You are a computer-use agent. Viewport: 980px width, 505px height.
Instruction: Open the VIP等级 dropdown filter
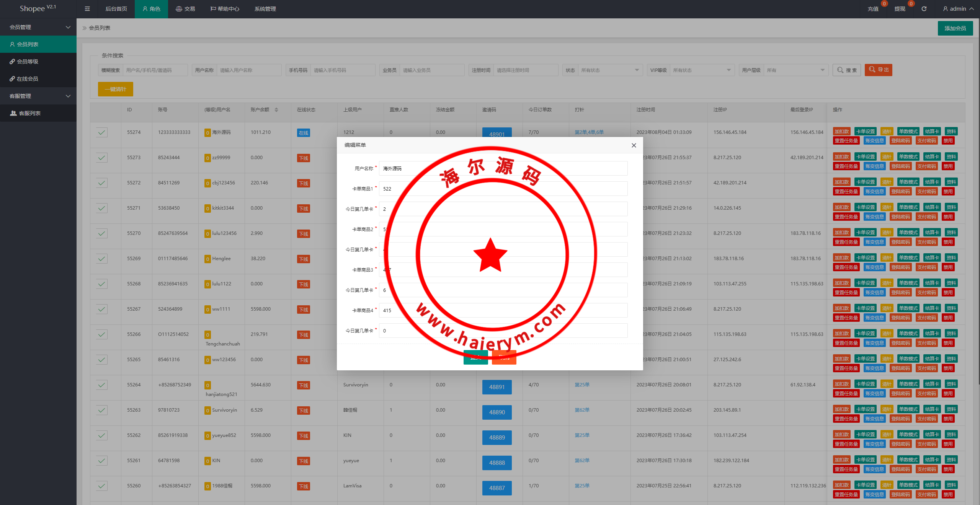pyautogui.click(x=701, y=70)
